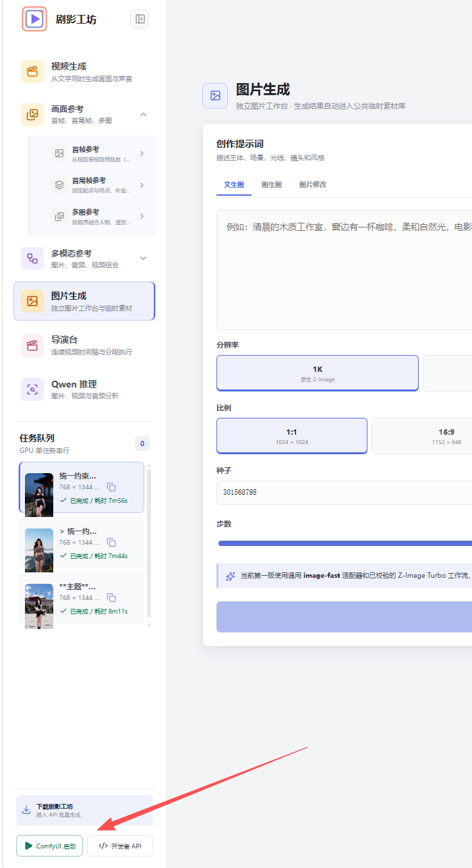
Task: Click the 剧影工坊 play logo icon
Action: (x=34, y=19)
